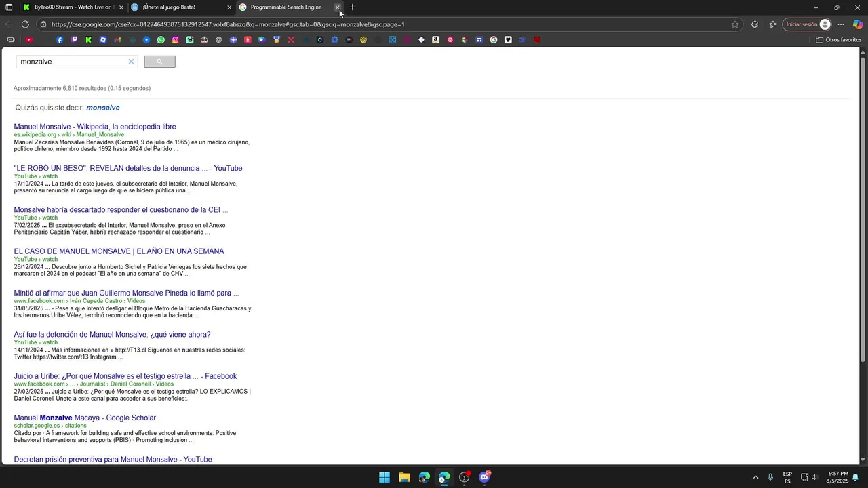
Task: Open the Mintió al afirmar que Juan Guillermo result
Action: [126, 293]
